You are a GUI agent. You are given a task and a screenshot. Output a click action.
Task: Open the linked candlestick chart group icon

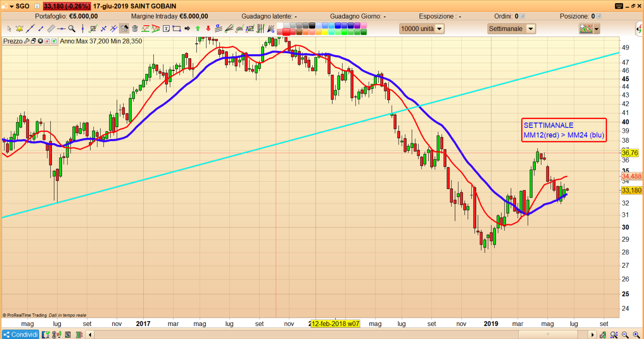tap(57, 335)
